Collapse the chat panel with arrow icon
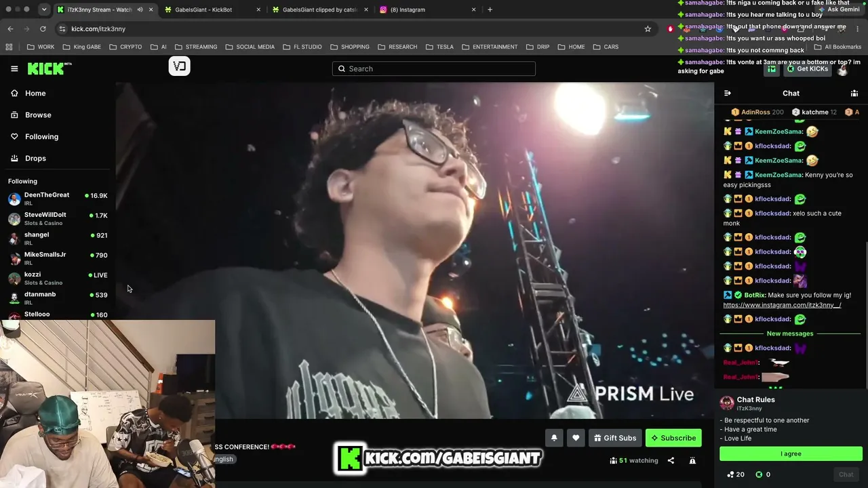This screenshot has height=488, width=868. click(728, 94)
